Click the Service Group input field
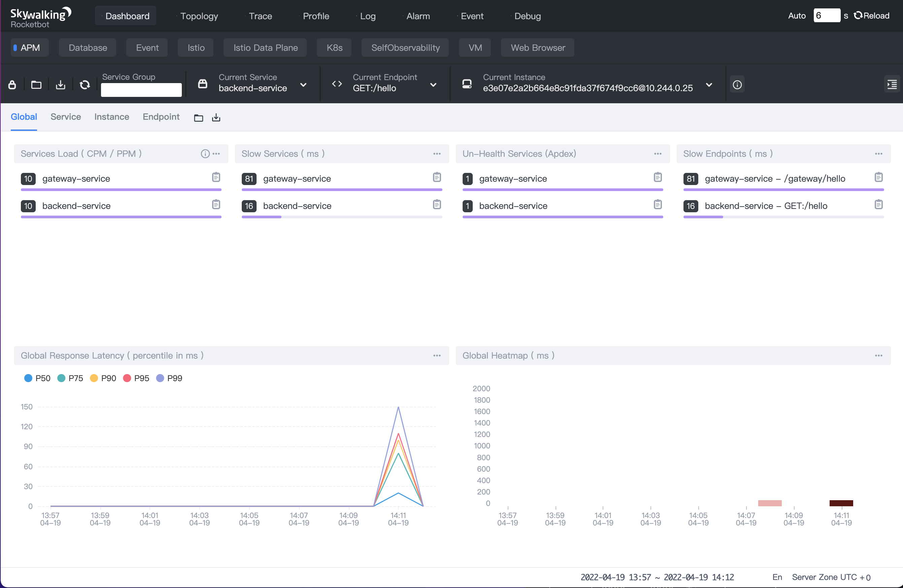This screenshot has width=903, height=588. [x=141, y=90]
